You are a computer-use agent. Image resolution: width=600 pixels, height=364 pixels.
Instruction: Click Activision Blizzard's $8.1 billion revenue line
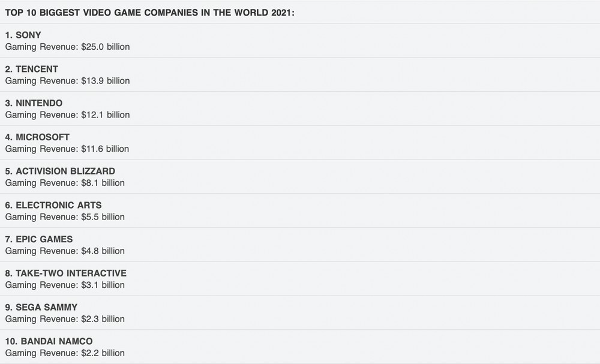[x=65, y=183]
